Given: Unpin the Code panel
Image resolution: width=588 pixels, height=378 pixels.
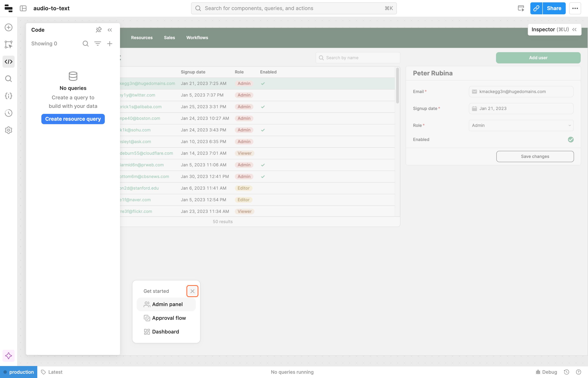Looking at the screenshot, I should [99, 30].
